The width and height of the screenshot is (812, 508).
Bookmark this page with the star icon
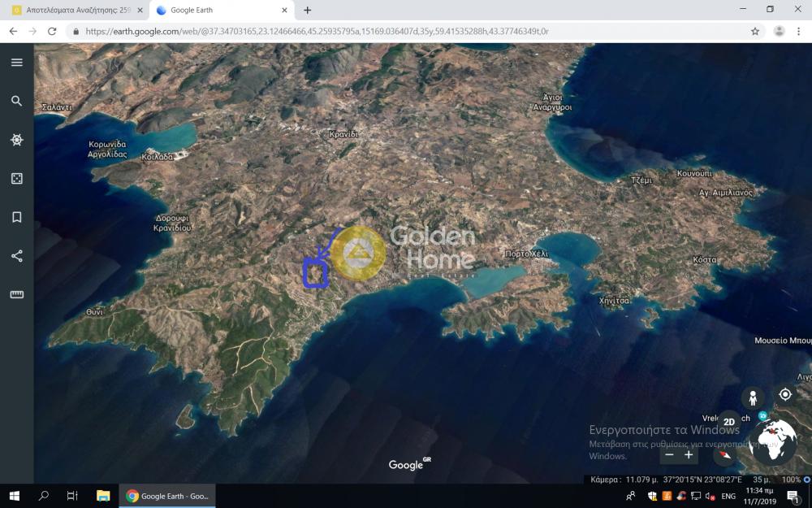755,31
